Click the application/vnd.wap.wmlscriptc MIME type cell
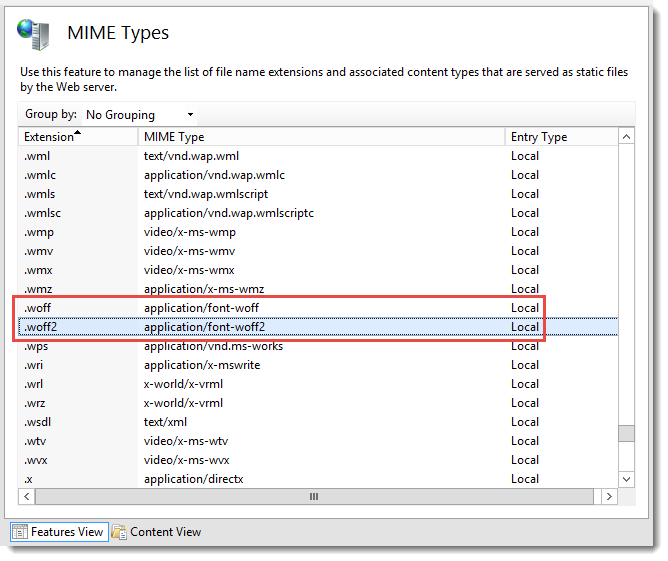Screen dimensions: 668x561 point(229,213)
